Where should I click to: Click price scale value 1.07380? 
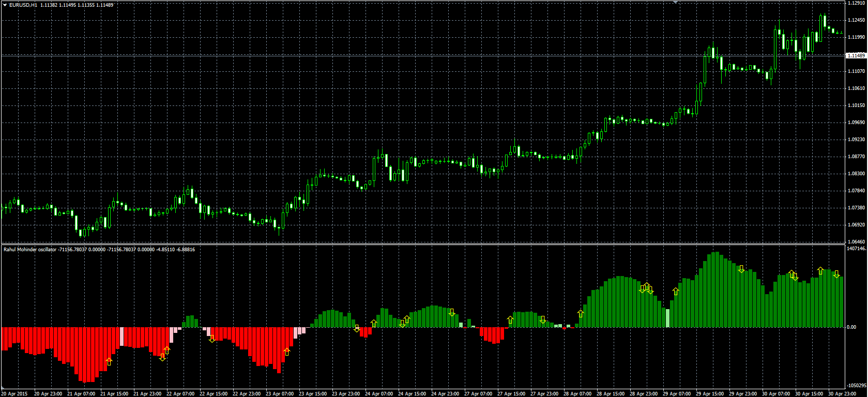857,208
